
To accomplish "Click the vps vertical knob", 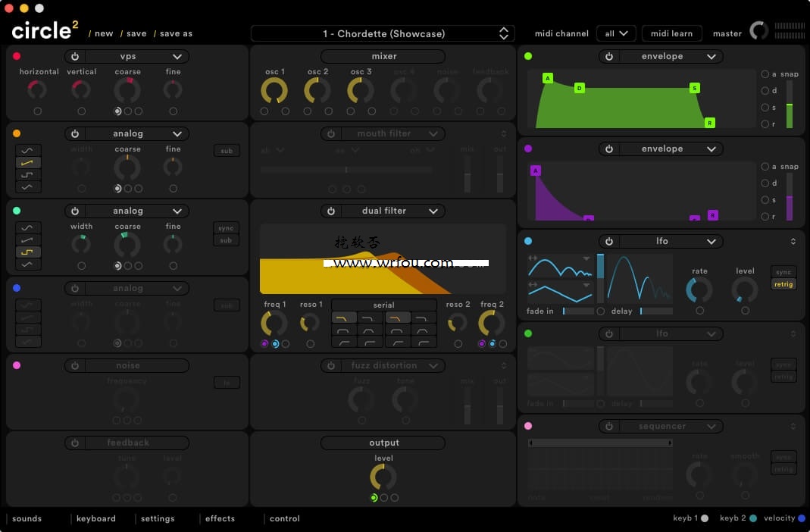I will tap(81, 90).
